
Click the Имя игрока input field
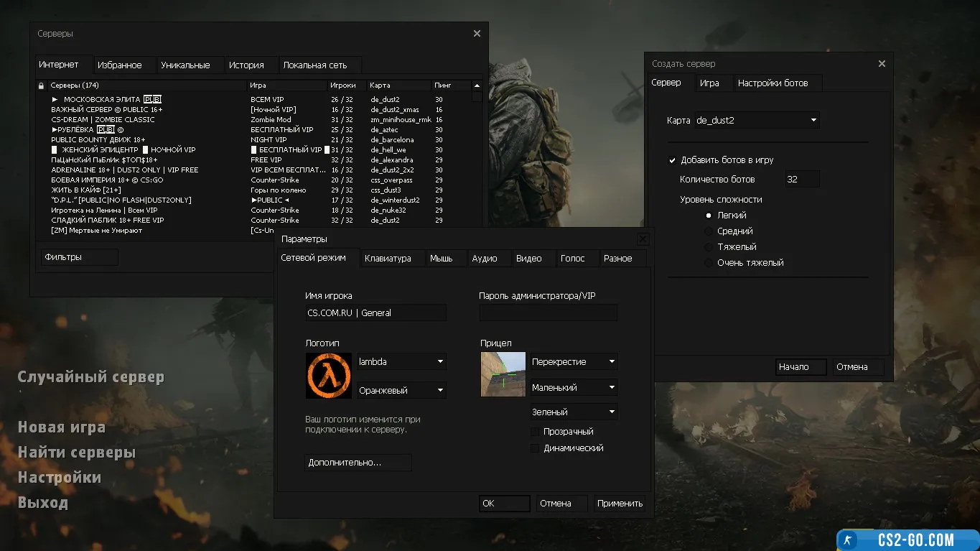point(375,312)
